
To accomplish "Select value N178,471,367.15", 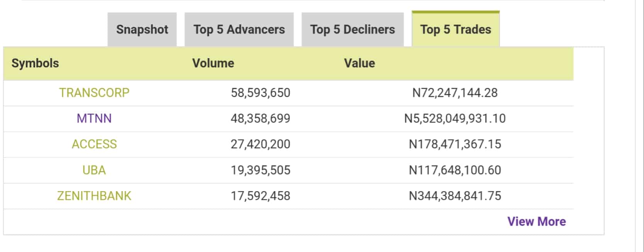I will click(x=455, y=144).
